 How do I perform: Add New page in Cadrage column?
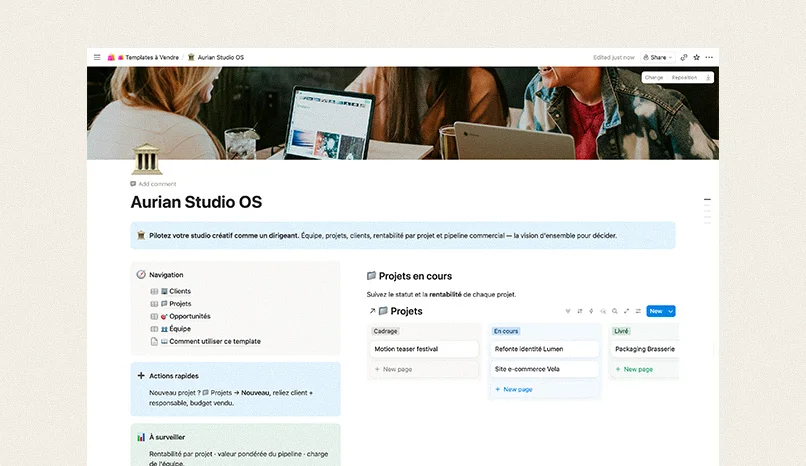pos(424,369)
